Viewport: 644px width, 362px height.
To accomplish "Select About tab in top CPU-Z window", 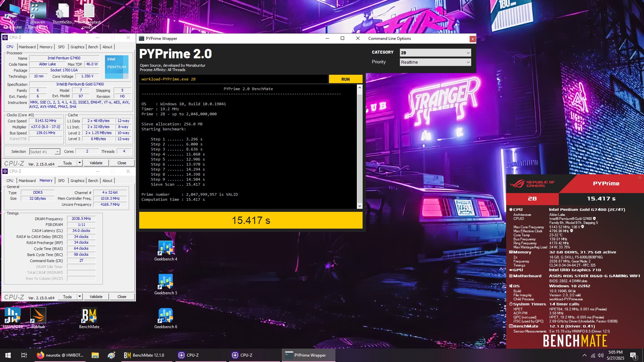I will coord(107,47).
